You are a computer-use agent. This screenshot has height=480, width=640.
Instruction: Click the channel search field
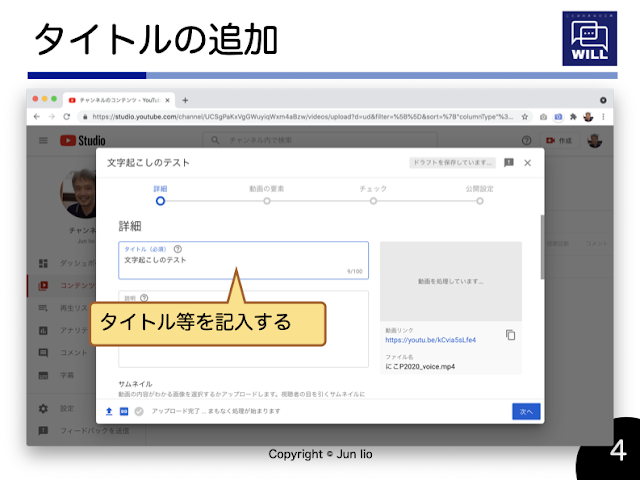[320, 140]
